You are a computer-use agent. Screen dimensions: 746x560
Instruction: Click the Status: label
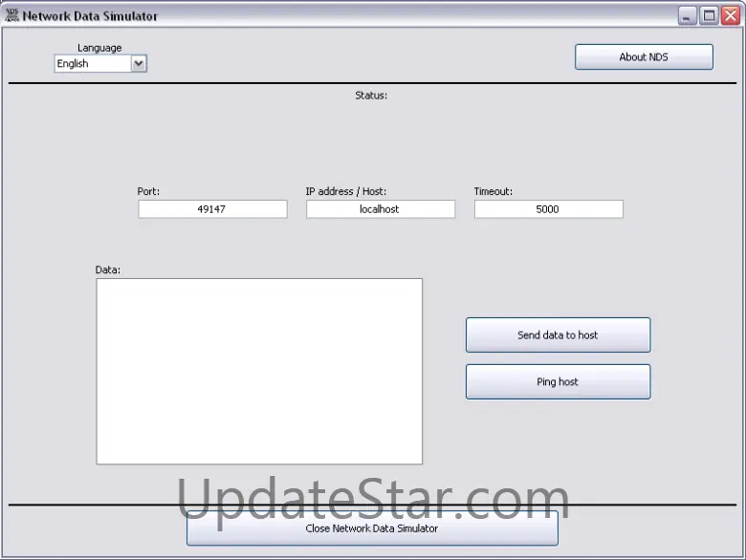(x=371, y=96)
